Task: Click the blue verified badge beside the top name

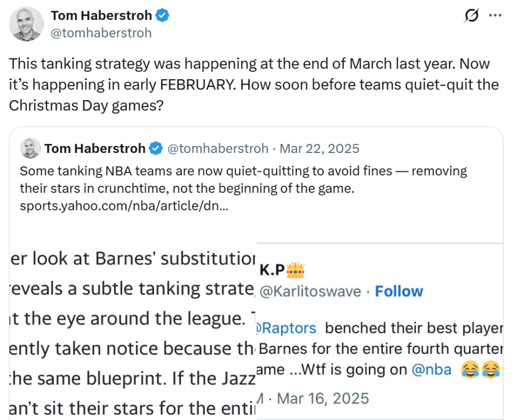Action: point(163,16)
